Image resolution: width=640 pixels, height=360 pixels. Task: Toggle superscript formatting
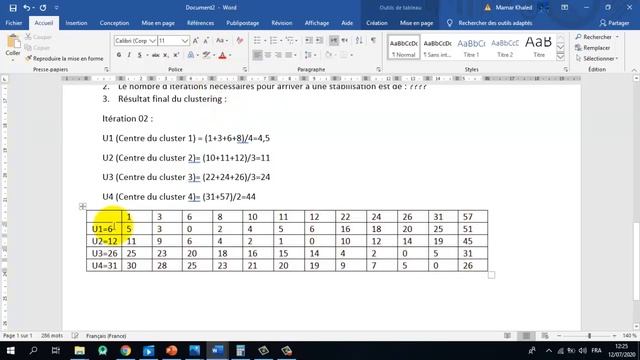176,55
